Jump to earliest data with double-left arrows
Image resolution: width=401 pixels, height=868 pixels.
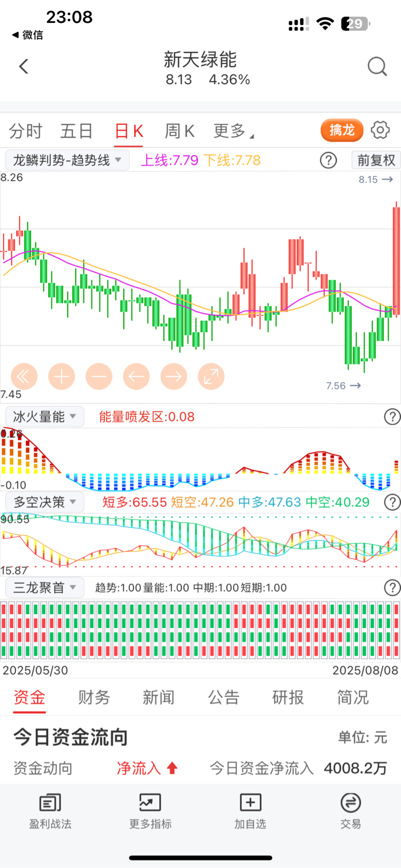click(24, 376)
